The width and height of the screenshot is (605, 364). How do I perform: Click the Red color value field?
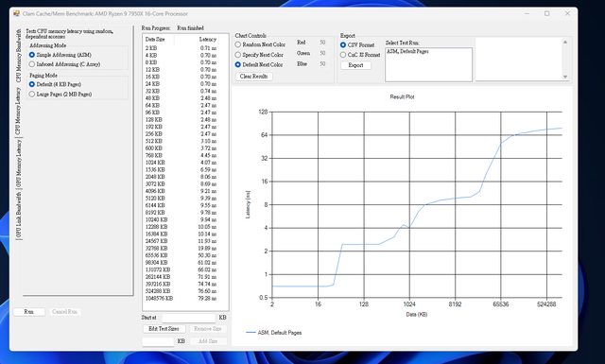(x=322, y=43)
